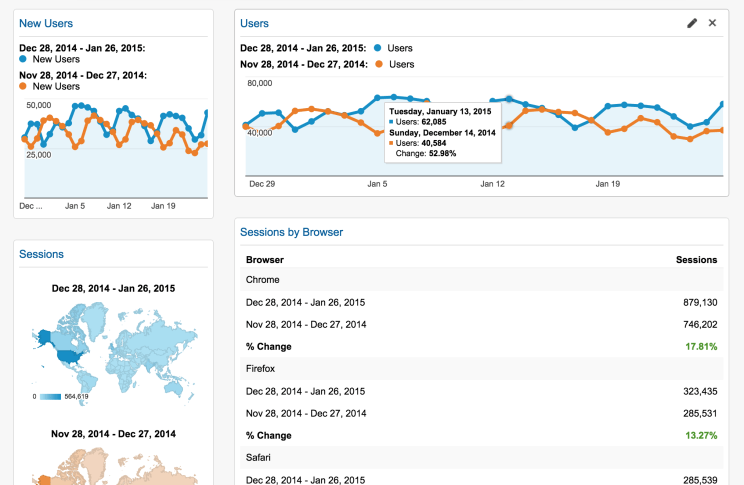
Task: Click Chrome percent change 17.81%
Action: pos(701,346)
